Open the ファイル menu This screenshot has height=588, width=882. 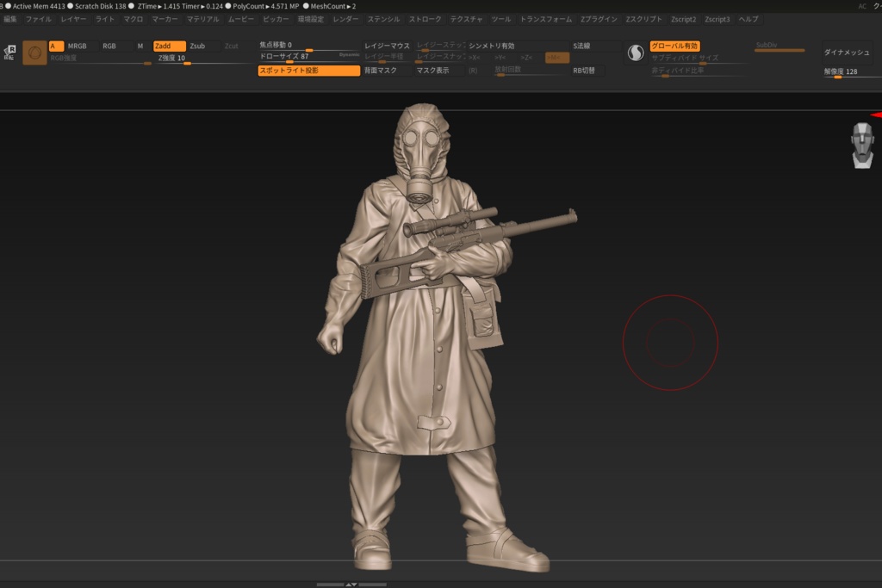tap(38, 19)
